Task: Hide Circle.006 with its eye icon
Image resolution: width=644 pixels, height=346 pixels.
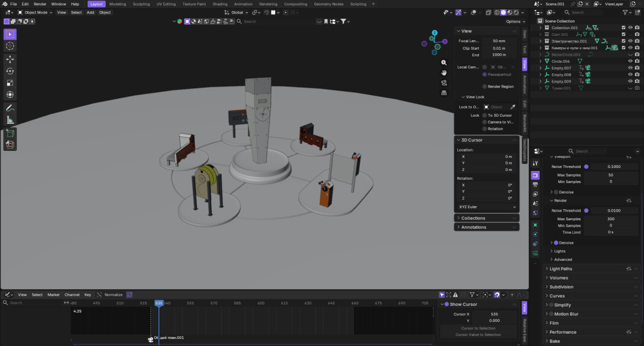Action: tap(630, 61)
